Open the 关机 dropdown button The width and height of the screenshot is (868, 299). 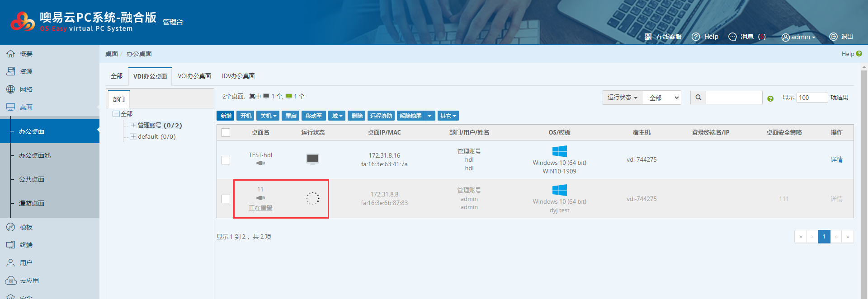(x=268, y=116)
